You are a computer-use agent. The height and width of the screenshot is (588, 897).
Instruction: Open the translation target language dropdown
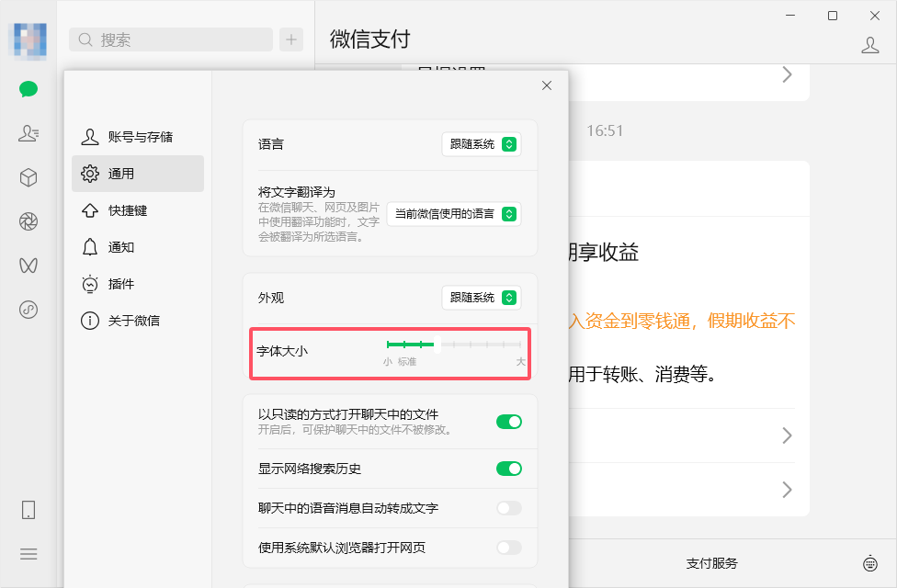tap(454, 214)
